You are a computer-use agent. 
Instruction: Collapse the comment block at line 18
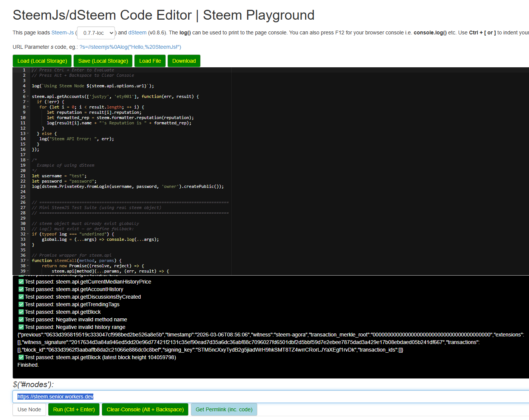tap(28, 160)
